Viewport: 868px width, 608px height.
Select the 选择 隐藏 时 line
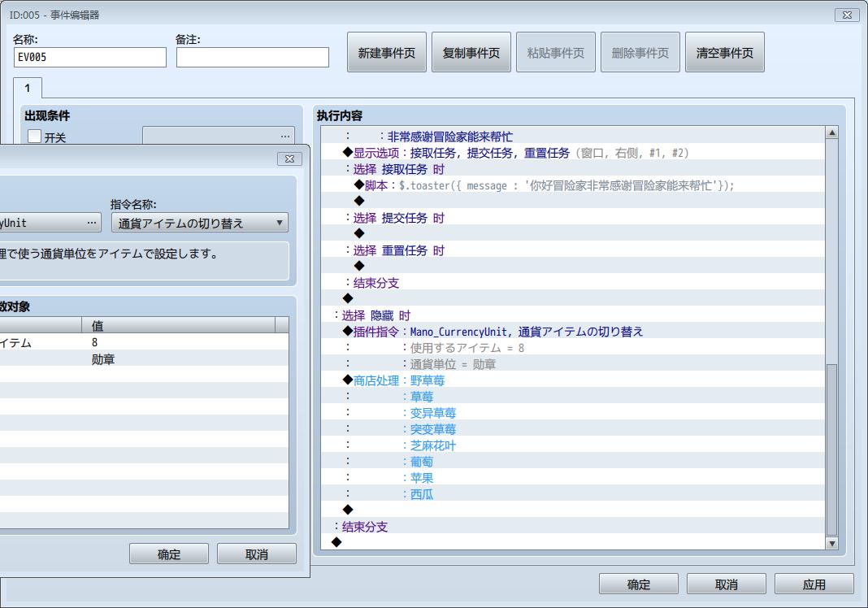pos(573,315)
